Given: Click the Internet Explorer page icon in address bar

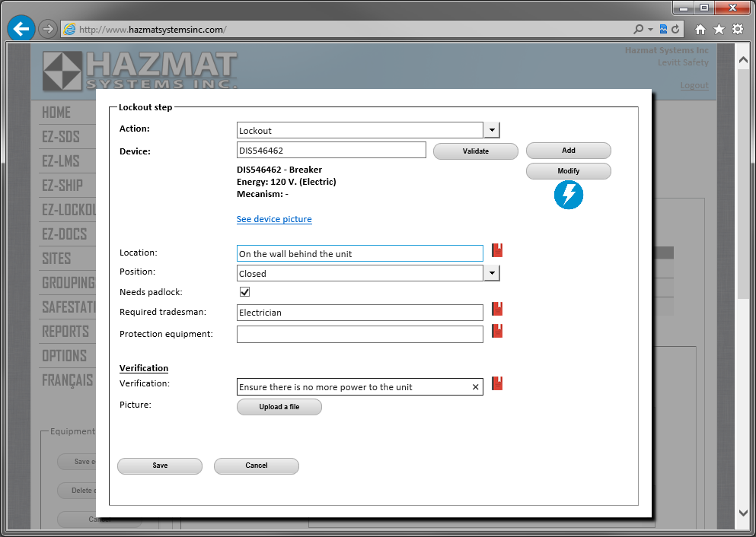Looking at the screenshot, I should (70, 30).
